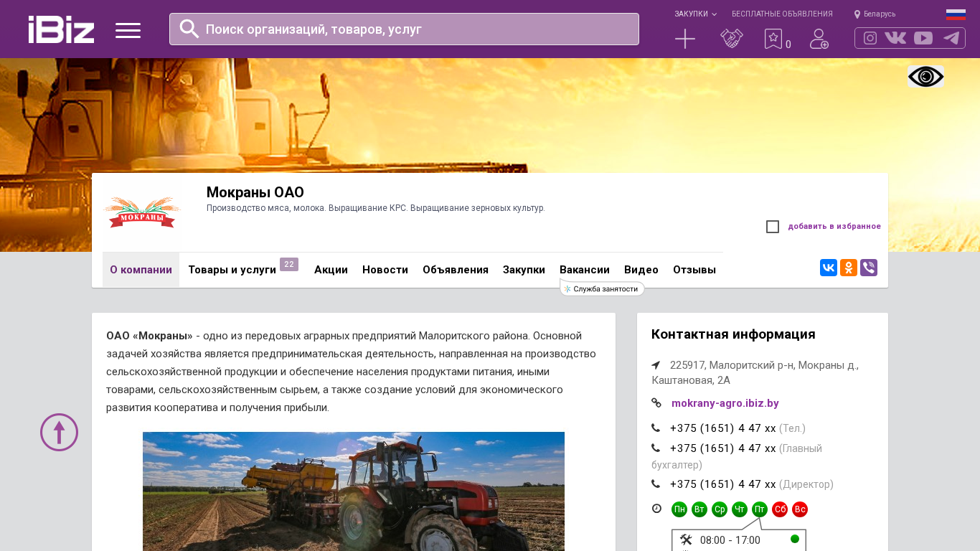Click the search magnifier icon

click(189, 29)
